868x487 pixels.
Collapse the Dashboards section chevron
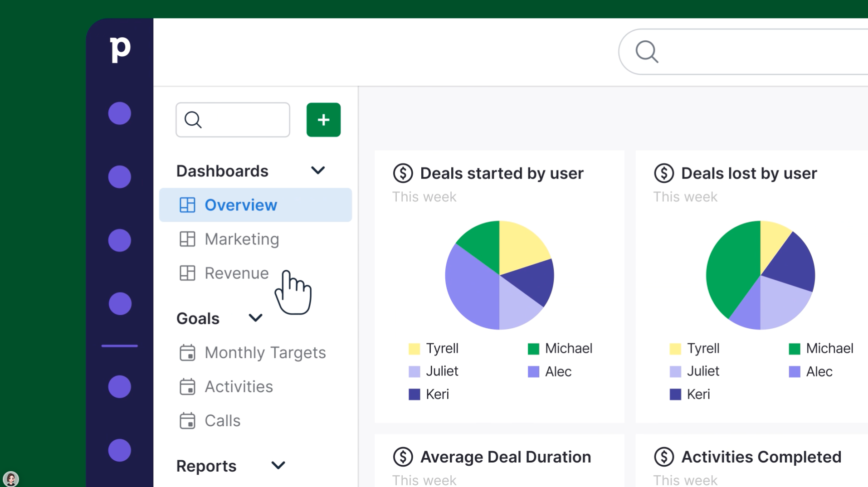(x=318, y=170)
